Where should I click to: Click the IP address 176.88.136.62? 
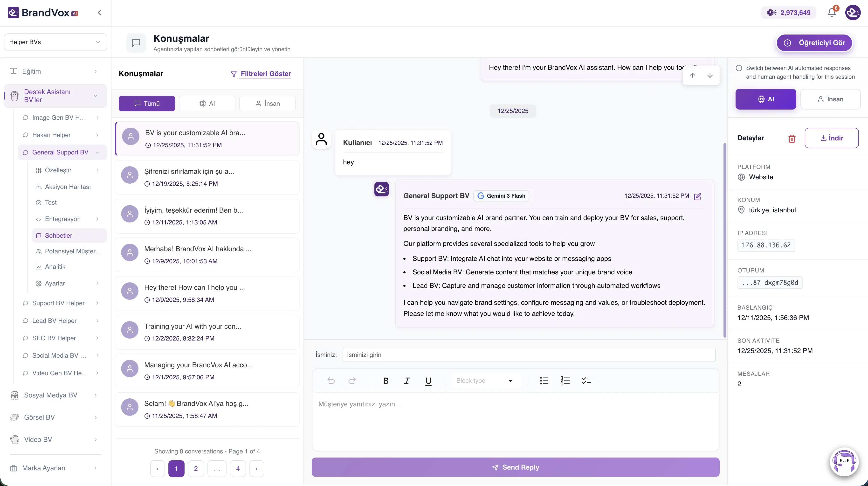pos(766,245)
